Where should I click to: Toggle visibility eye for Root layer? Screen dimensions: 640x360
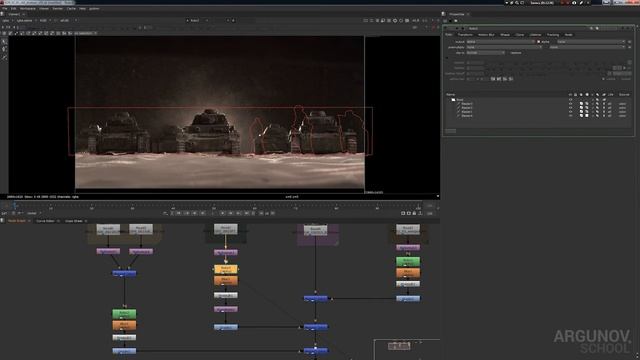(571, 100)
